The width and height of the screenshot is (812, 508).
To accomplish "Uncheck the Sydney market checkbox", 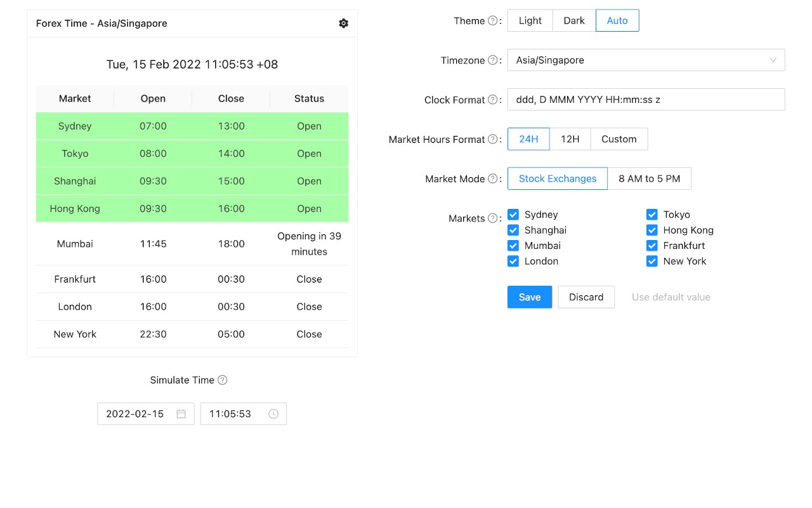I will pos(513,215).
